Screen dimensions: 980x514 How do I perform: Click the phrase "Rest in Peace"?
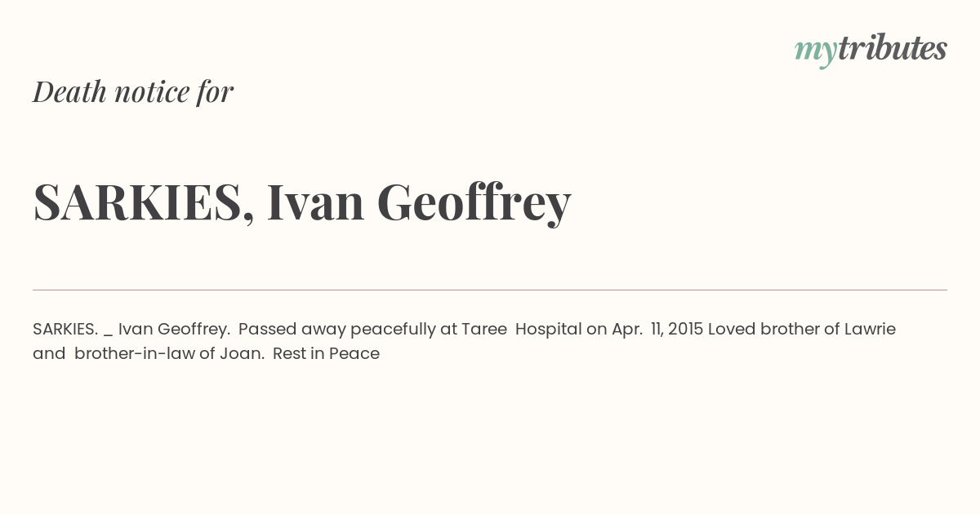point(326,354)
